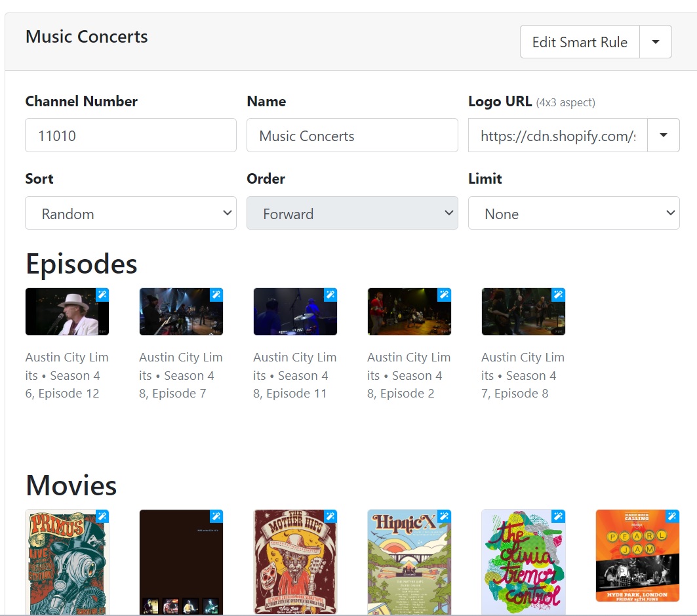Click into the Channel Number field
Screen dimensions: 697x616
pos(130,135)
